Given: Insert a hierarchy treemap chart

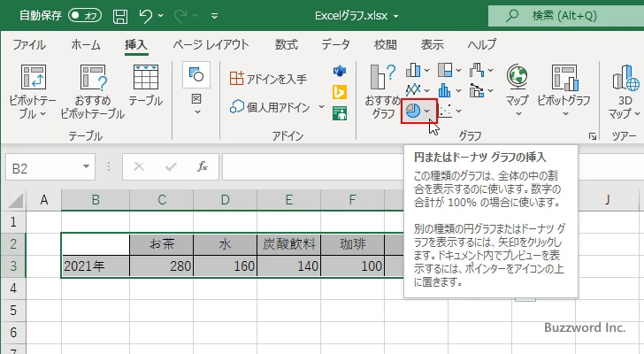Looking at the screenshot, I should (445, 70).
